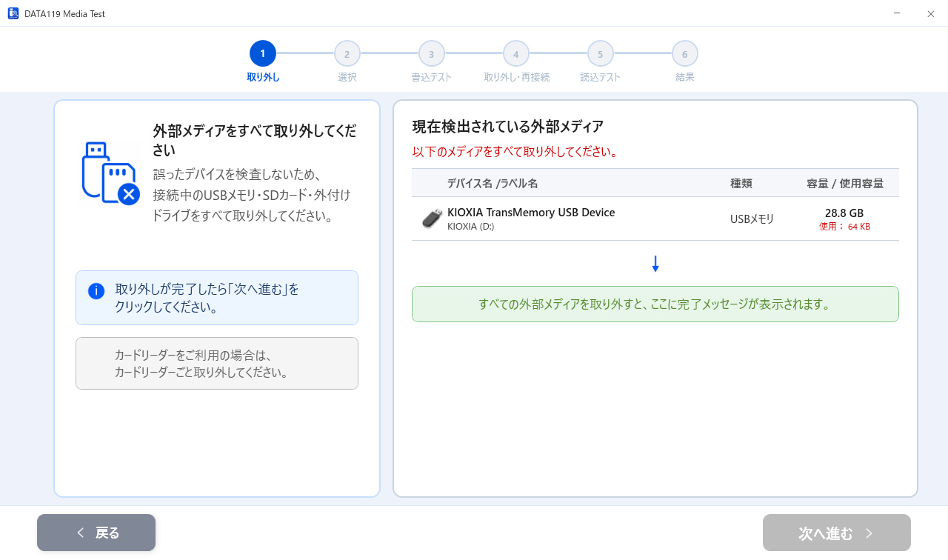Click the 結果 step label text
The height and width of the screenshot is (560, 948).
click(x=685, y=77)
